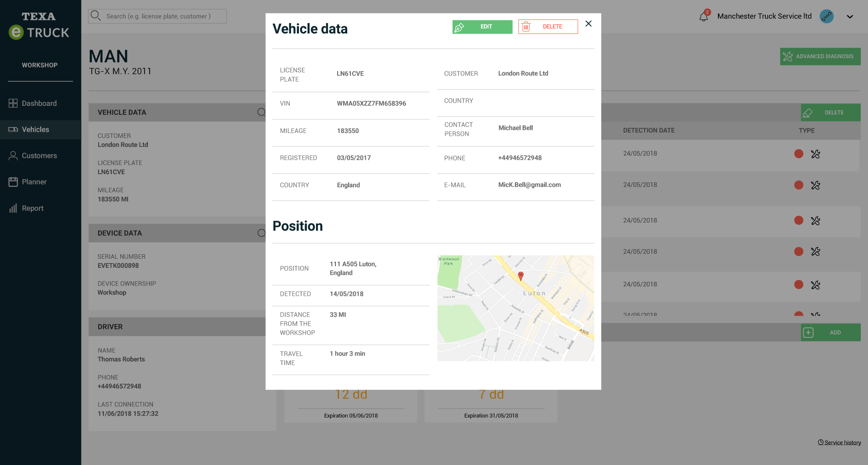Click the eraser icon on background DELETE
This screenshot has height=465, width=868.
pyautogui.click(x=807, y=113)
